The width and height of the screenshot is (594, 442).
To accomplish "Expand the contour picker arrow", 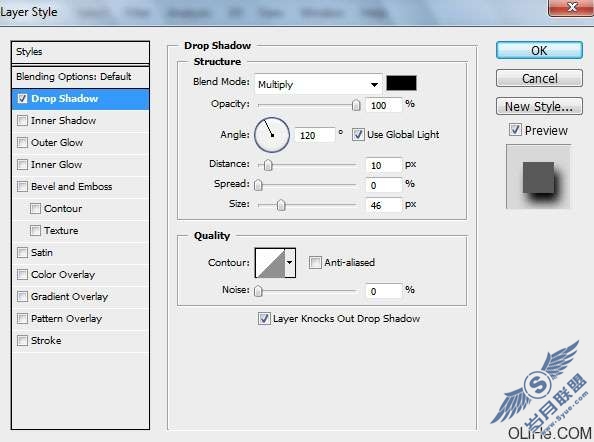I will coord(290,263).
